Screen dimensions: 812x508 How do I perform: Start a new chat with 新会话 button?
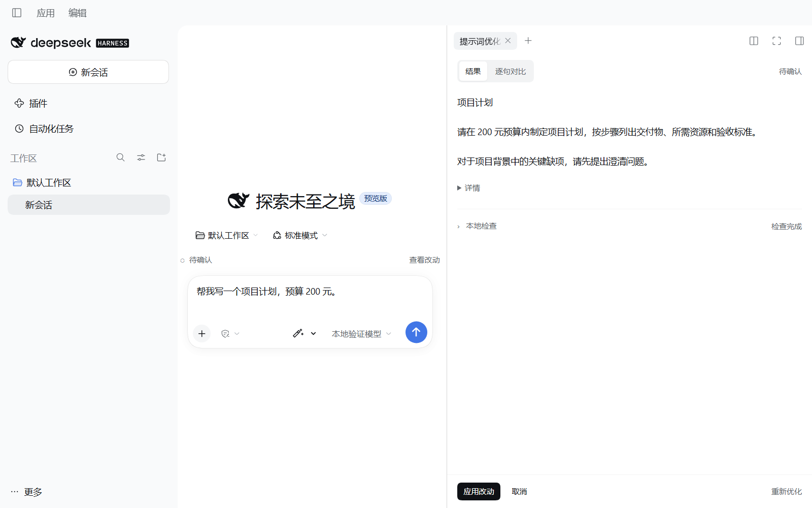coord(88,72)
